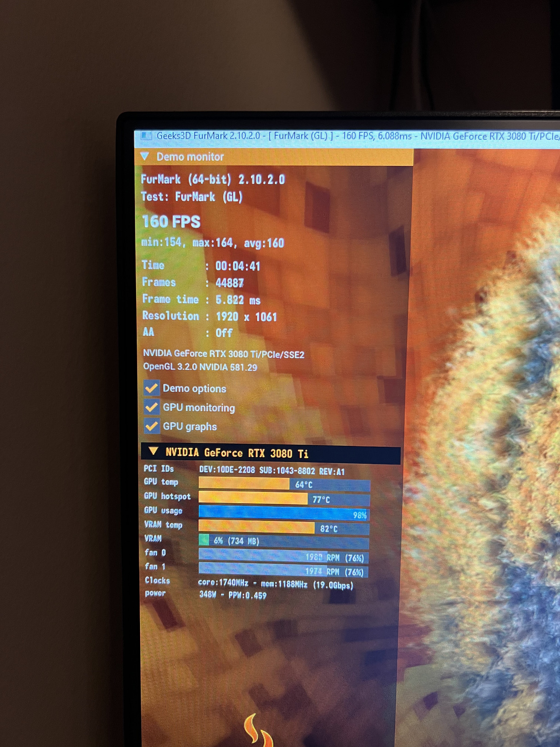560x747 pixels.
Task: Click the large 160 FPS readout
Action: 171,222
